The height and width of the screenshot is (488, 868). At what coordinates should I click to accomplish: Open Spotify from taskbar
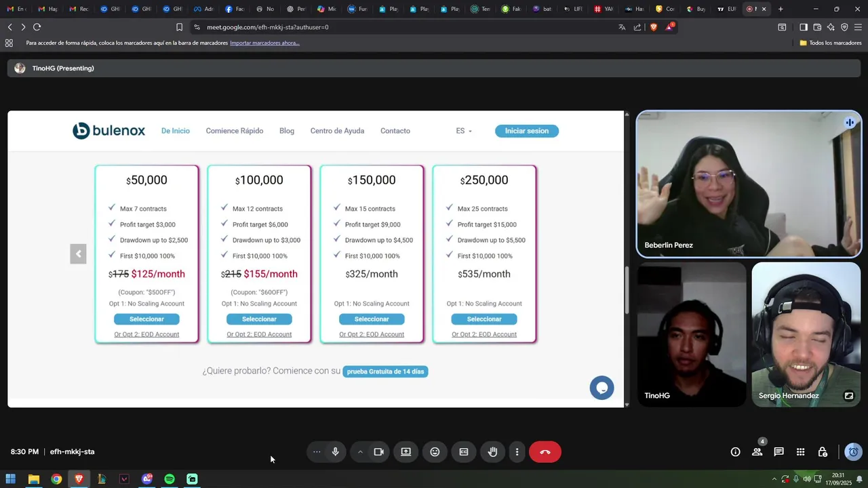pyautogui.click(x=170, y=479)
